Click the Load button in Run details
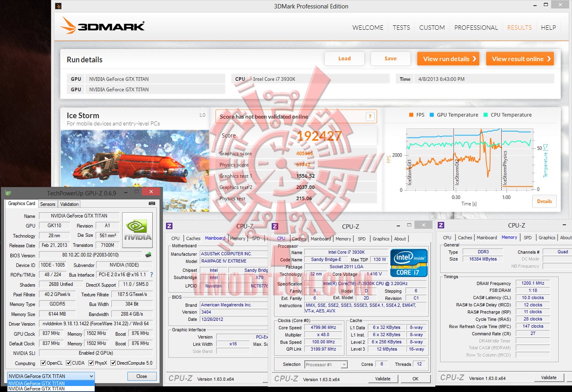 click(x=344, y=59)
